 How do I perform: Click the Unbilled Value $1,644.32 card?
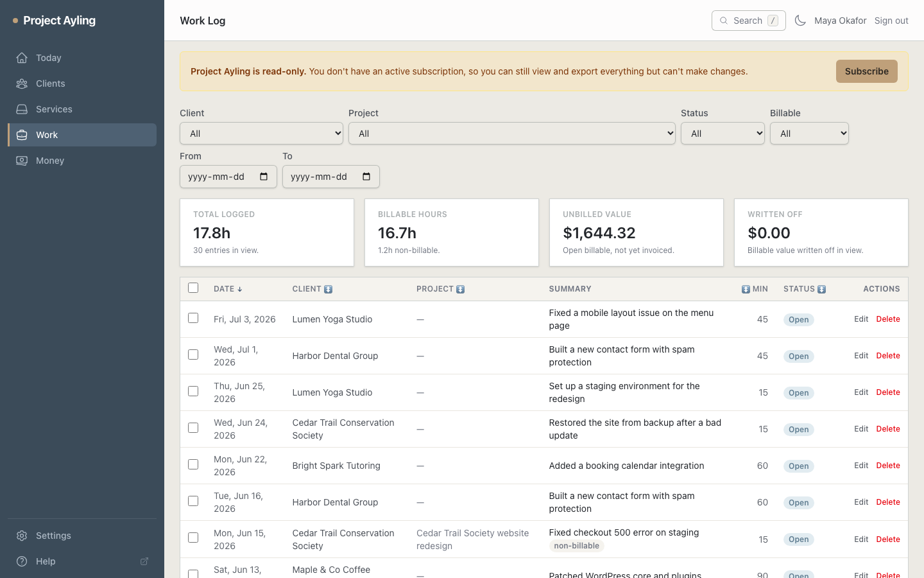coord(637,232)
